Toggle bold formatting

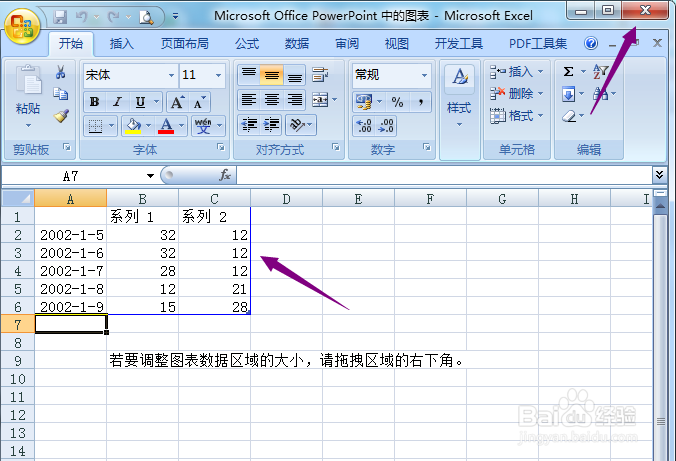(94, 102)
